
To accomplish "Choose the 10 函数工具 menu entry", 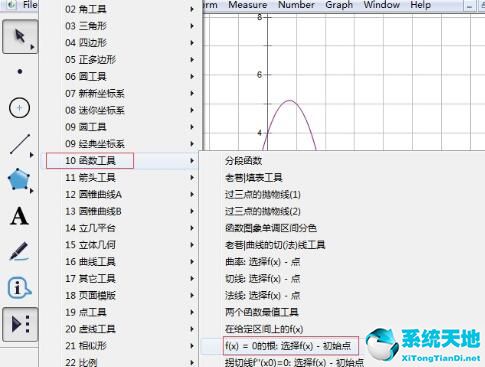I will pos(120,161).
